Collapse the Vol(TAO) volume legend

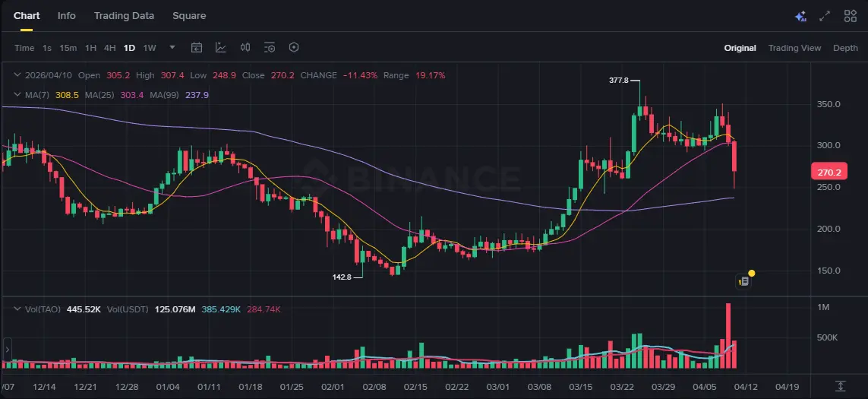pos(17,309)
